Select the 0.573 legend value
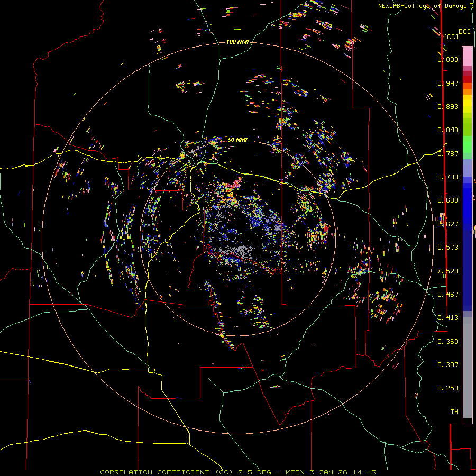Screen dimensions: 476x476 click(x=448, y=248)
